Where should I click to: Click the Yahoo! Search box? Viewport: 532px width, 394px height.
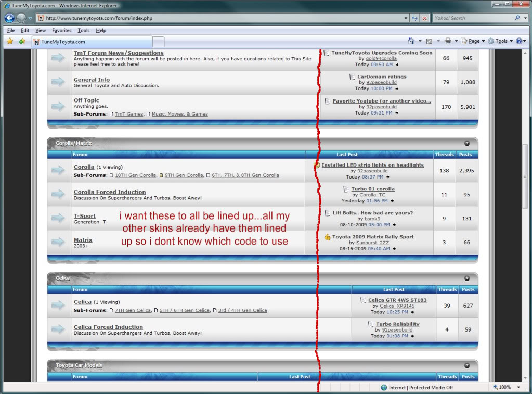(473, 18)
